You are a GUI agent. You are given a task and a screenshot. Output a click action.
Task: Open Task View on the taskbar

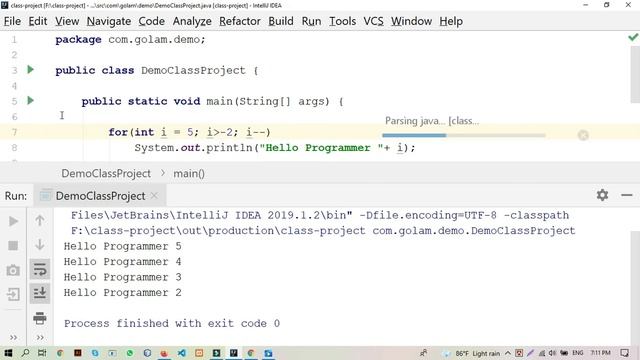point(42,353)
